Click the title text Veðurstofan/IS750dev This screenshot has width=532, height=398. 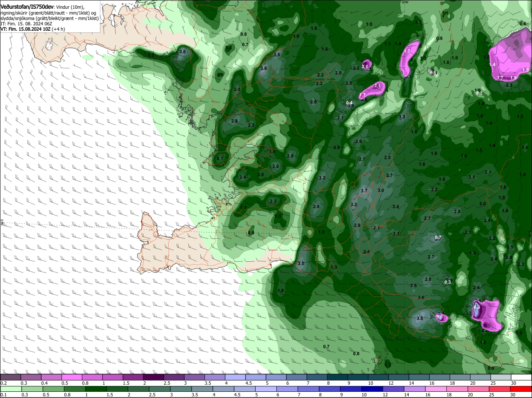pyautogui.click(x=27, y=6)
